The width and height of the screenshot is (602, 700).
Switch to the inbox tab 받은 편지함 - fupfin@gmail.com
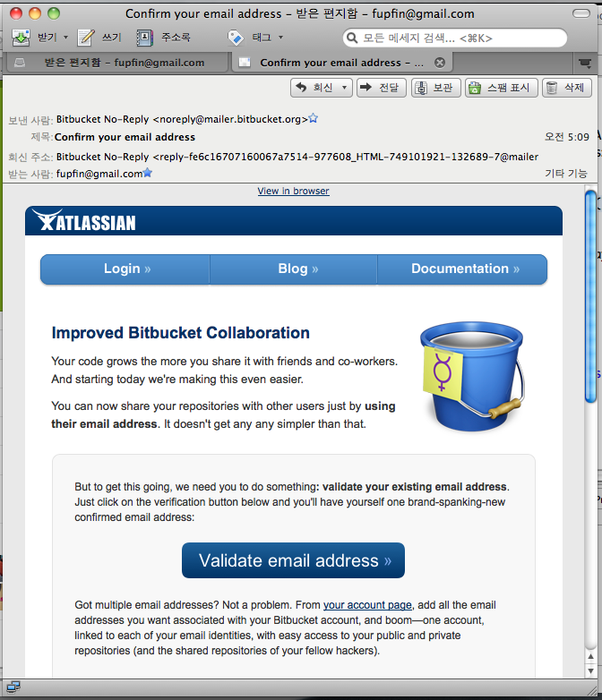click(117, 63)
